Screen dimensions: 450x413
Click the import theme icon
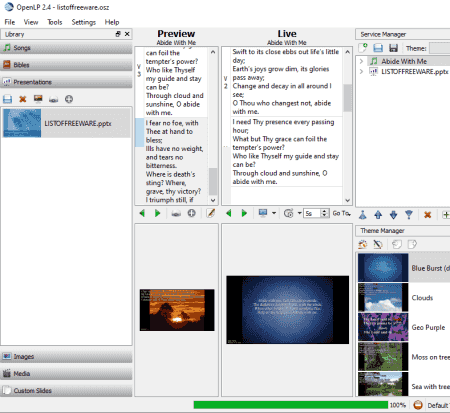pyautogui.click(x=397, y=244)
